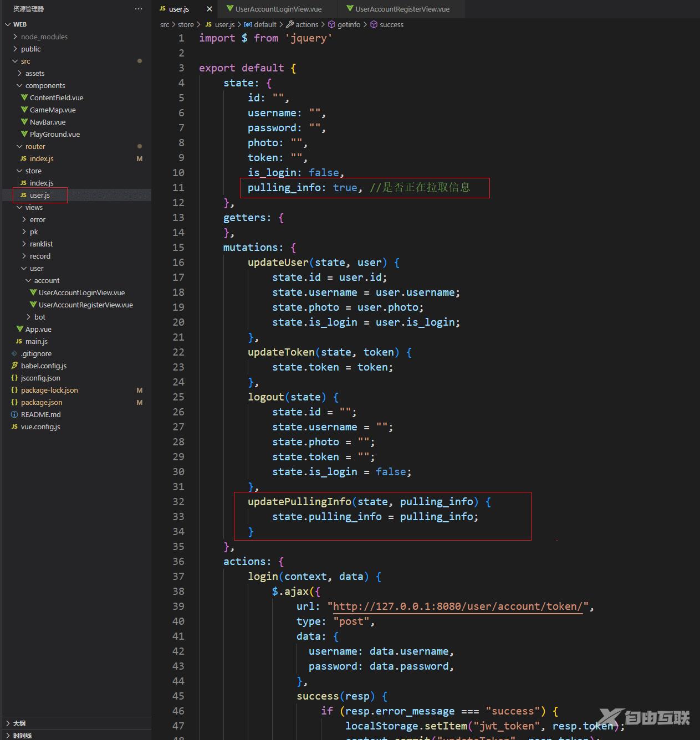Screen dimensions: 700x740
Task: Click the Vue icon beside App.vue
Action: click(x=20, y=329)
